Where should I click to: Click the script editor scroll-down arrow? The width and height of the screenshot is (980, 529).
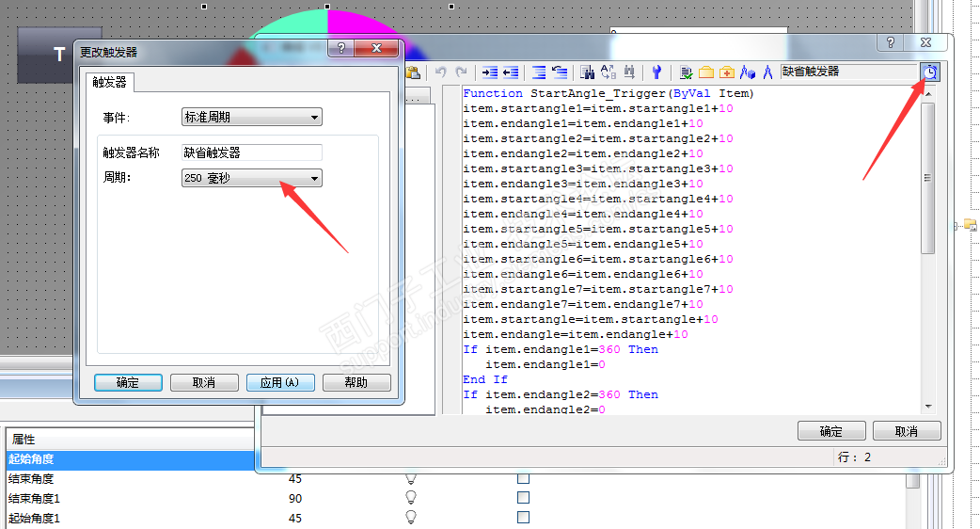point(928,407)
